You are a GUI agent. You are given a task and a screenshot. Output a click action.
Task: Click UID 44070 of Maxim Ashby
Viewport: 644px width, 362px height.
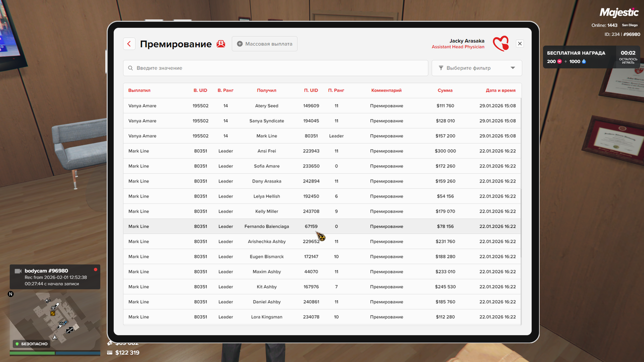[311, 272]
